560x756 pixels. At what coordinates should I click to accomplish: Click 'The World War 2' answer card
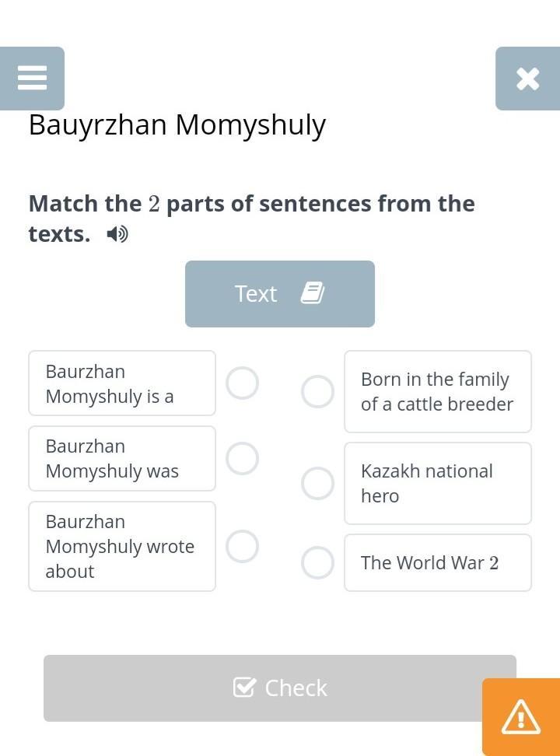tap(438, 563)
